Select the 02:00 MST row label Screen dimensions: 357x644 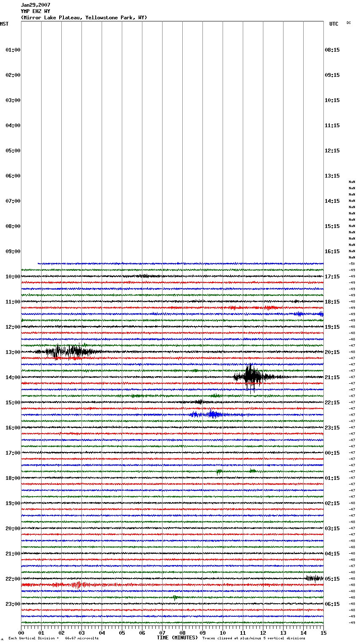pyautogui.click(x=13, y=75)
